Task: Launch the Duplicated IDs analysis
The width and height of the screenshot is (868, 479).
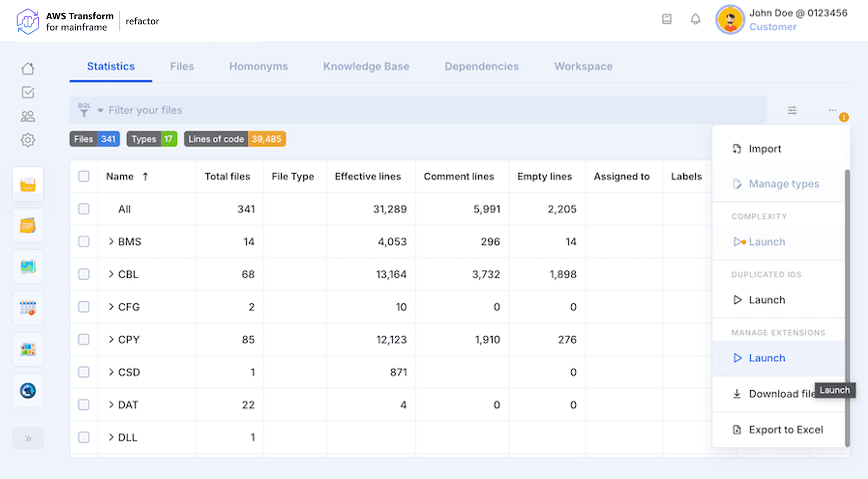Action: [x=766, y=300]
